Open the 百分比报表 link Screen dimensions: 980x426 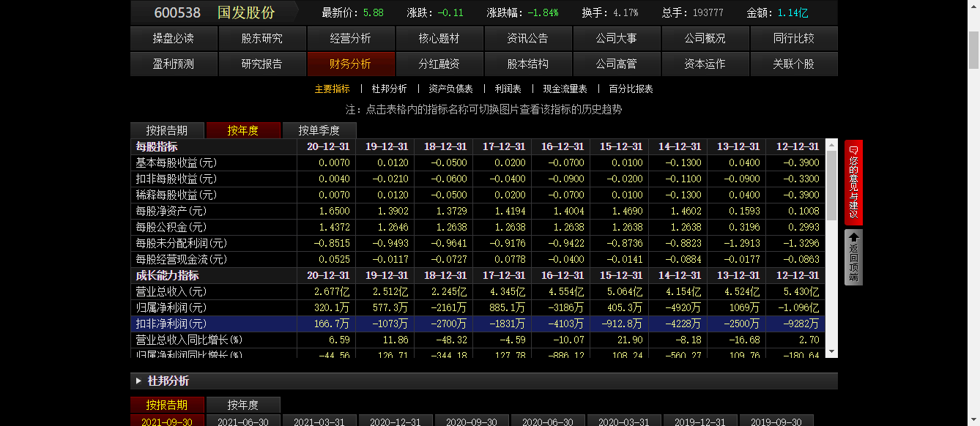pyautogui.click(x=631, y=89)
